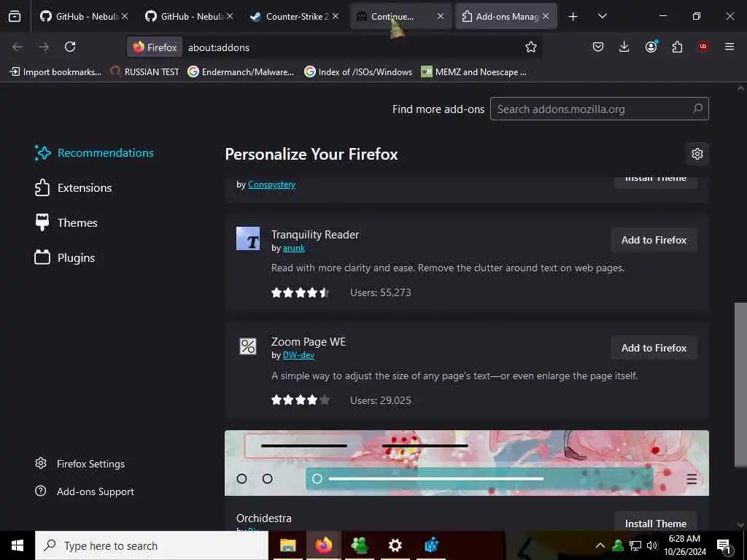Open File Explorer from the taskbar
This screenshot has width=747, height=560.
coord(287,545)
